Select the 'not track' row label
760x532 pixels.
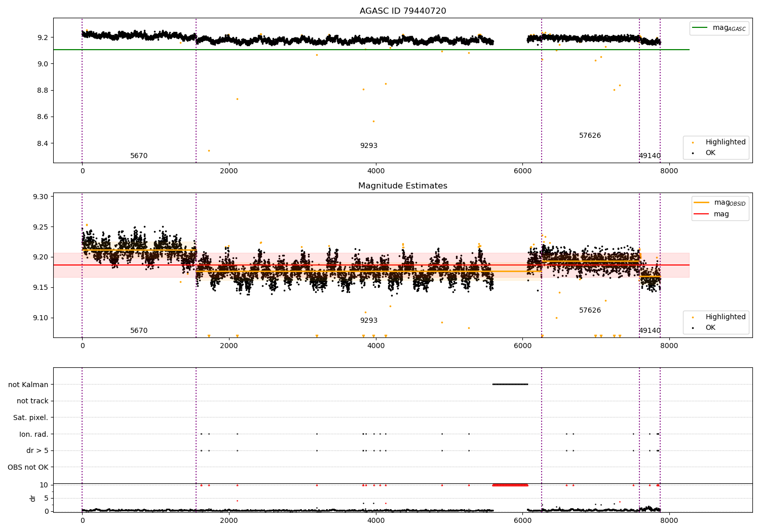point(32,401)
